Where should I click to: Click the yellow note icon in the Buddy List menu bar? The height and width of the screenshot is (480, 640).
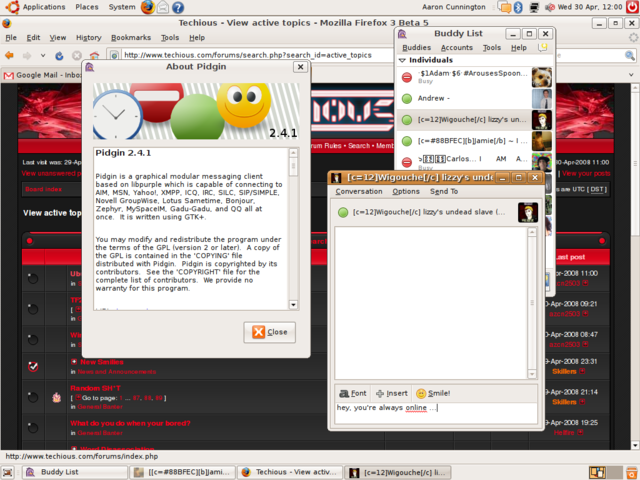(542, 47)
